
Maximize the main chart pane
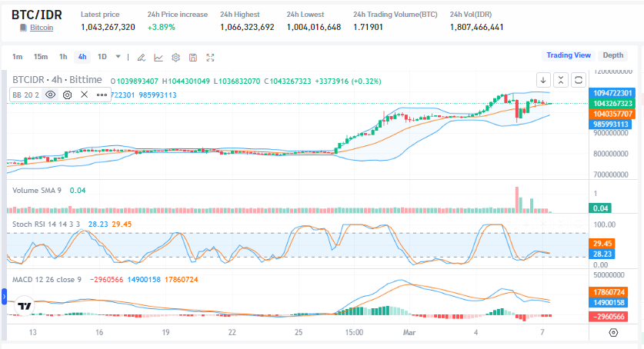tap(579, 80)
